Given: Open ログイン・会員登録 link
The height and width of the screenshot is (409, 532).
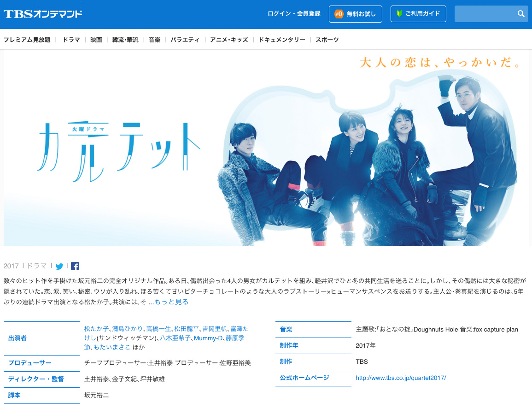Looking at the screenshot, I should click(x=294, y=13).
